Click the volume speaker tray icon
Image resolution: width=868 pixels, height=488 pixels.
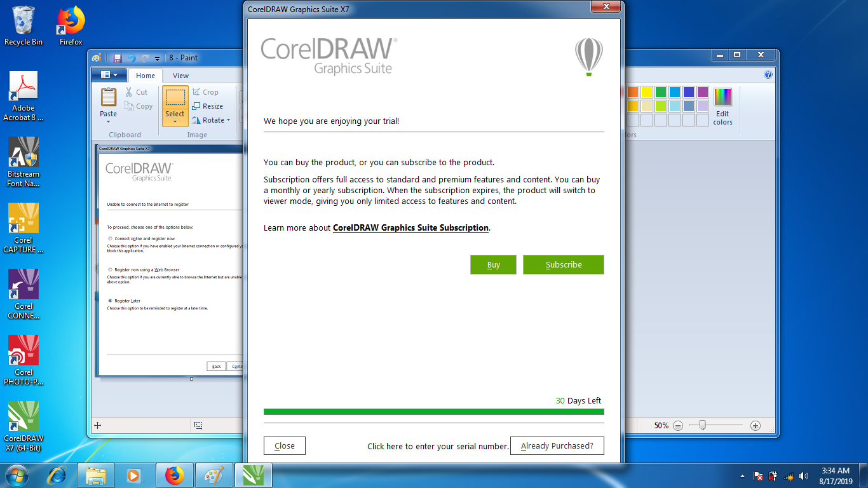click(804, 476)
